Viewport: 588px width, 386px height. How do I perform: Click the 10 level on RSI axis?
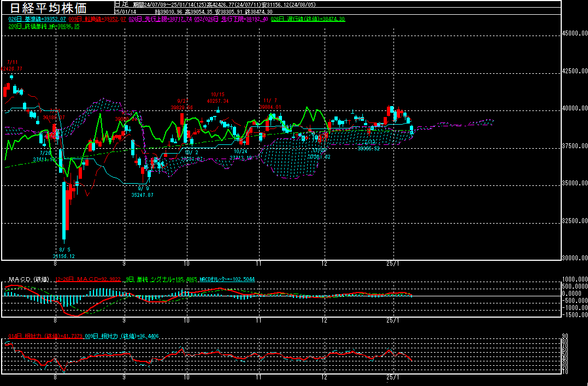[x=565, y=371]
